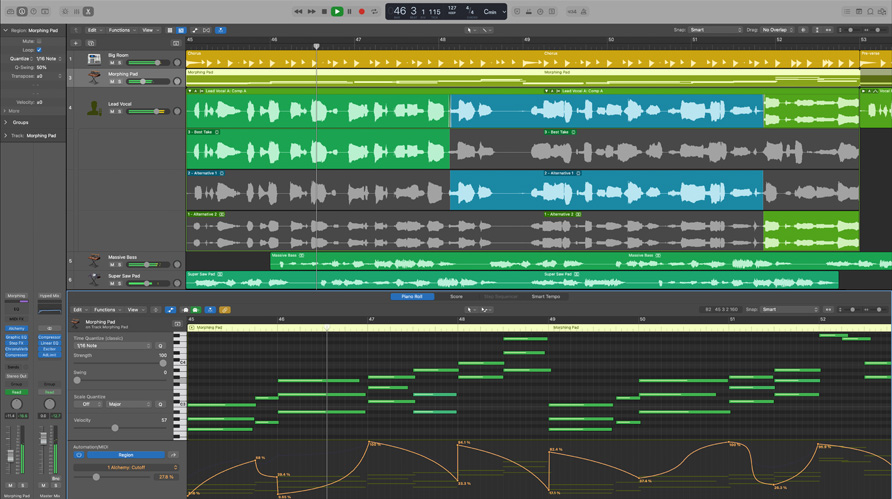Viewport: 892px width, 499px height.
Task: Open the Smart Tempo tab
Action: (x=545, y=296)
